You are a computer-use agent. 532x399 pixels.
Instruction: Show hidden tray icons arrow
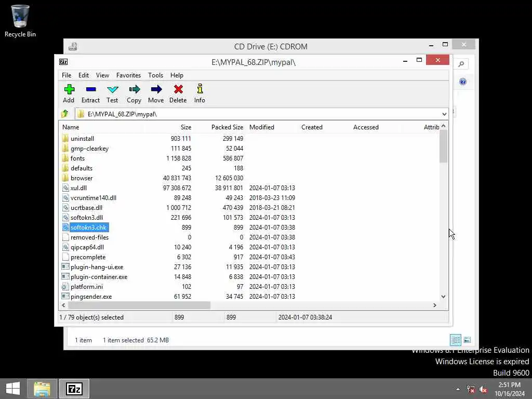458,389
